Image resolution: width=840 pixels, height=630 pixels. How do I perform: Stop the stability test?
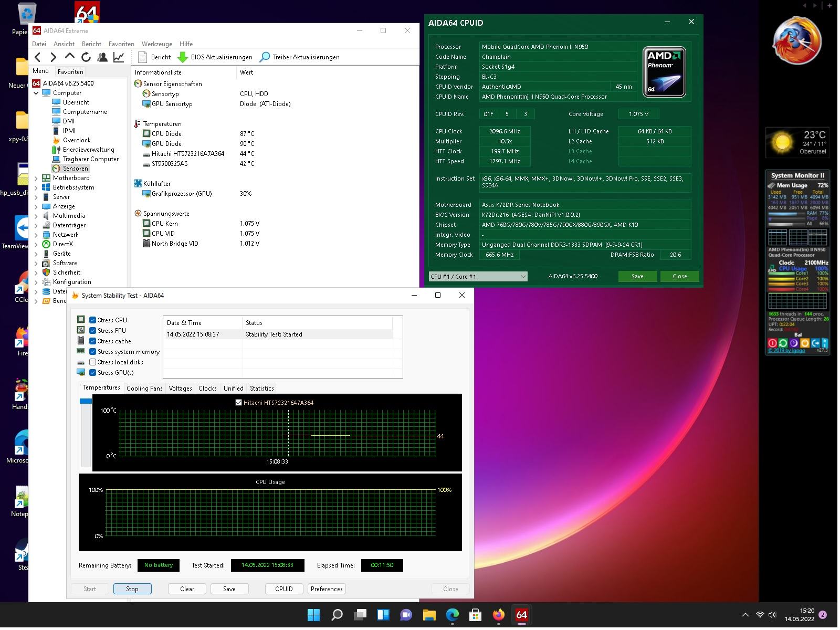[x=132, y=589]
